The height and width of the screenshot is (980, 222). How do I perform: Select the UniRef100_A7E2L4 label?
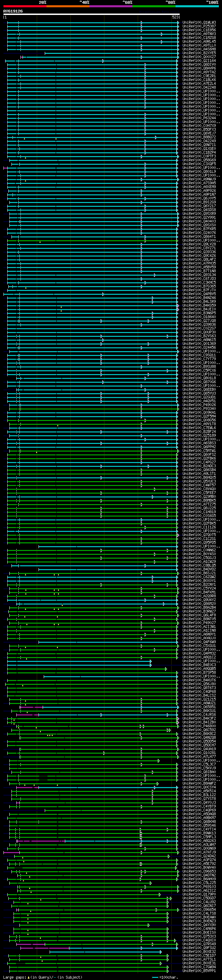(199, 83)
